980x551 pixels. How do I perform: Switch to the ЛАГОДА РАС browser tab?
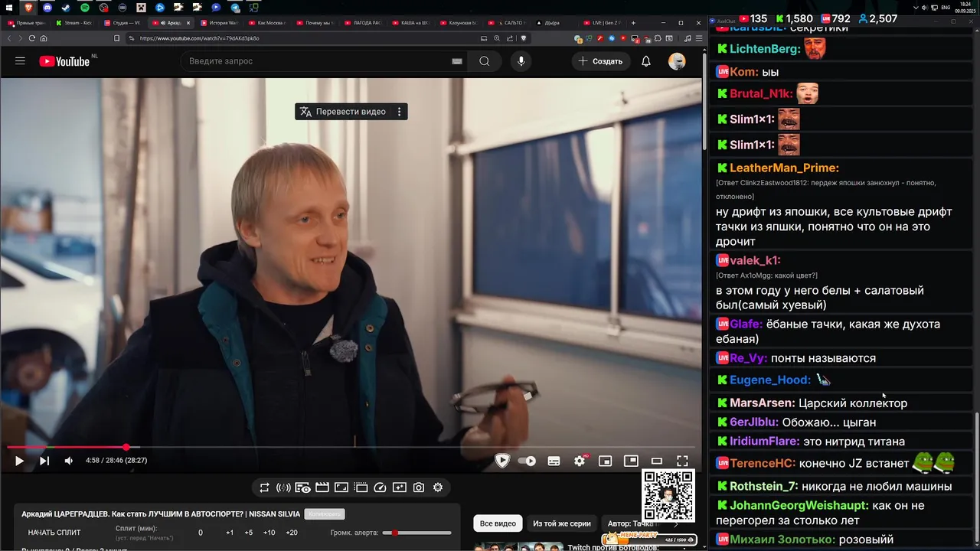pyautogui.click(x=364, y=23)
